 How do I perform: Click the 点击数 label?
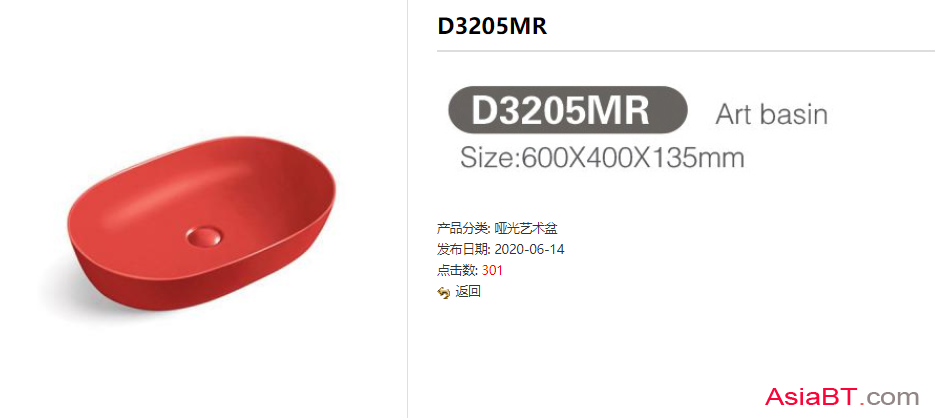pos(457,270)
